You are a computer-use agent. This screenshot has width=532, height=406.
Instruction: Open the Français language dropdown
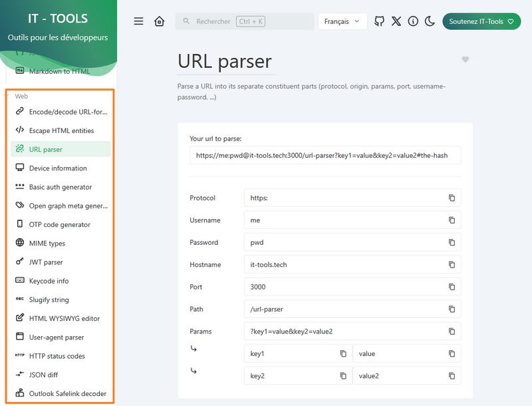click(342, 21)
